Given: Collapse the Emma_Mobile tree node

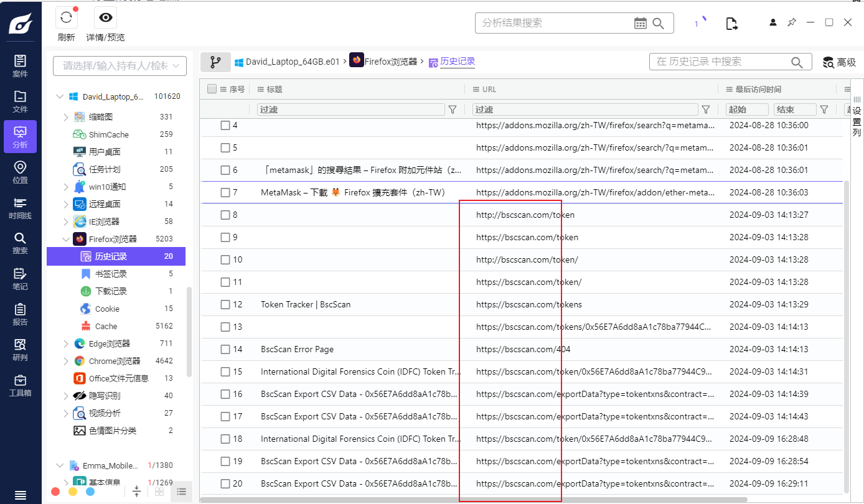Looking at the screenshot, I should 60,465.
